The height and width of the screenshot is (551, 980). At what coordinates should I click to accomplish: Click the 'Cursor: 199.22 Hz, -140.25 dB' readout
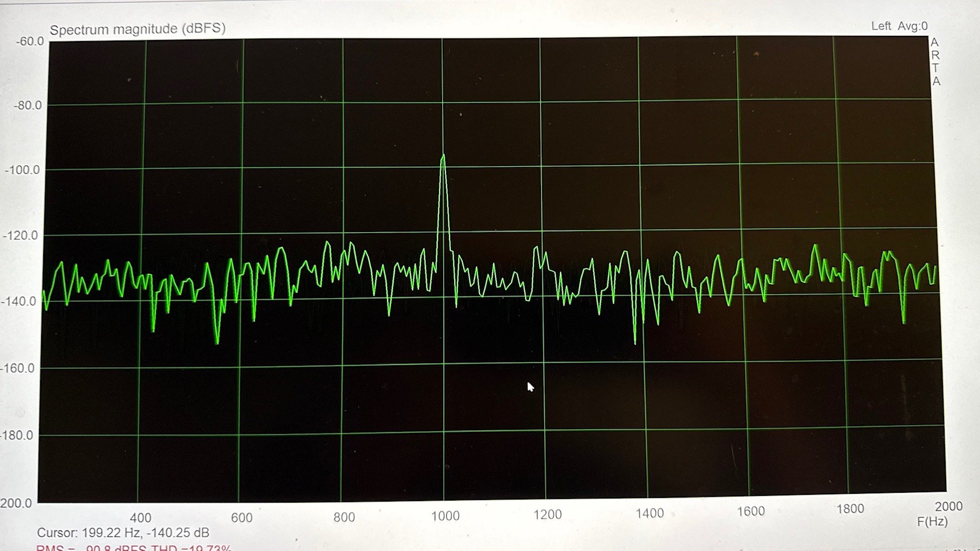[x=123, y=533]
